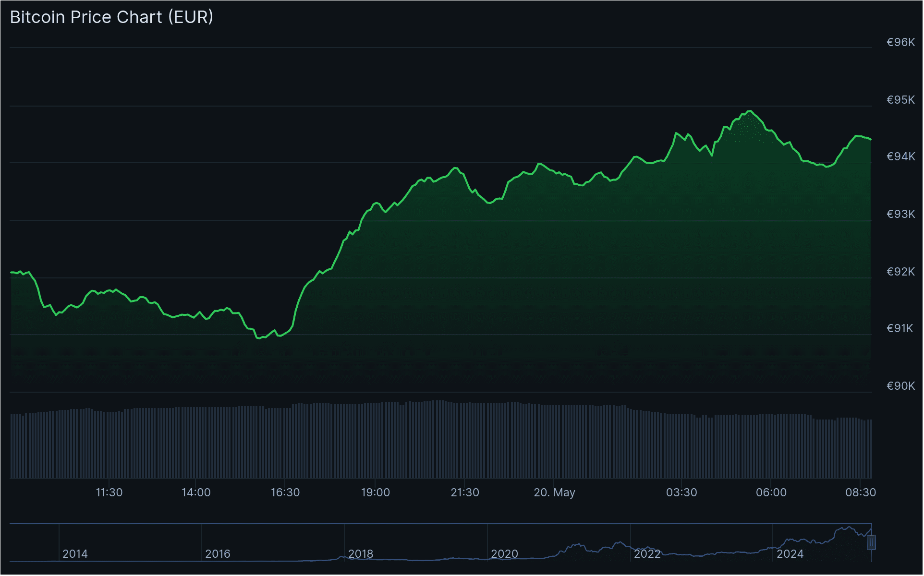The height and width of the screenshot is (576, 924).
Task: Click the '20. May' date axis label
Action: click(555, 493)
